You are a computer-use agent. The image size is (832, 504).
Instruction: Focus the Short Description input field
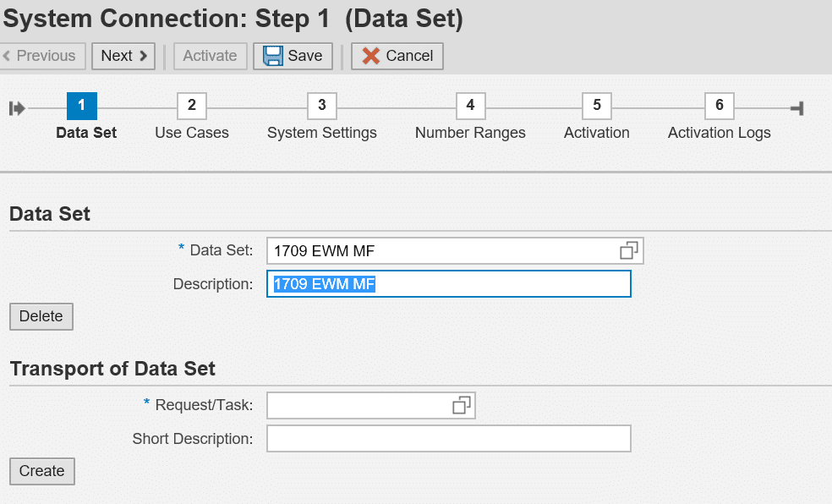click(x=448, y=439)
